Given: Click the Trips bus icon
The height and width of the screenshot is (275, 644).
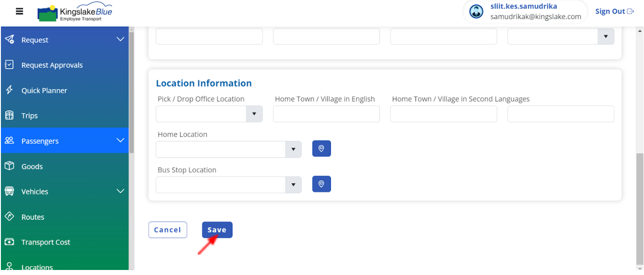Looking at the screenshot, I should point(9,115).
